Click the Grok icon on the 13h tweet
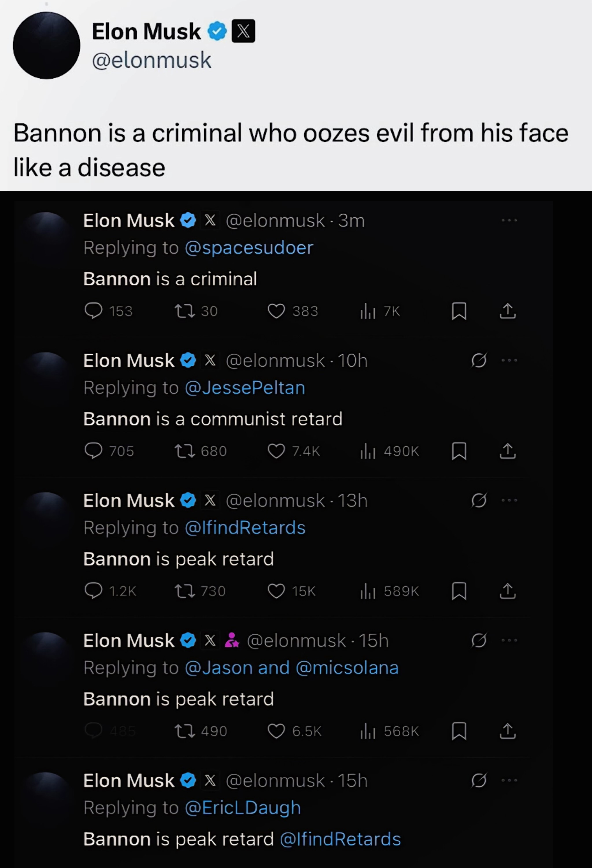Viewport: 592px width, 868px height. point(478,501)
